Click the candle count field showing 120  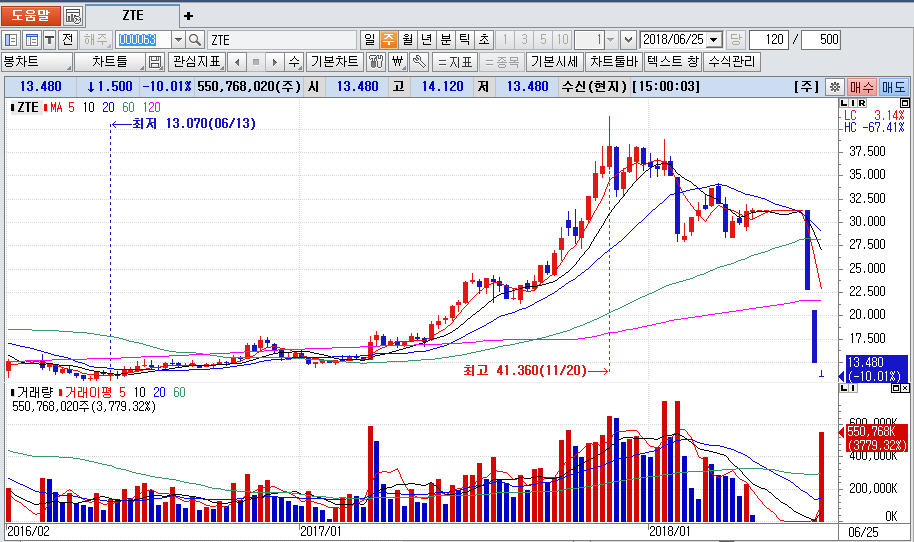point(768,40)
